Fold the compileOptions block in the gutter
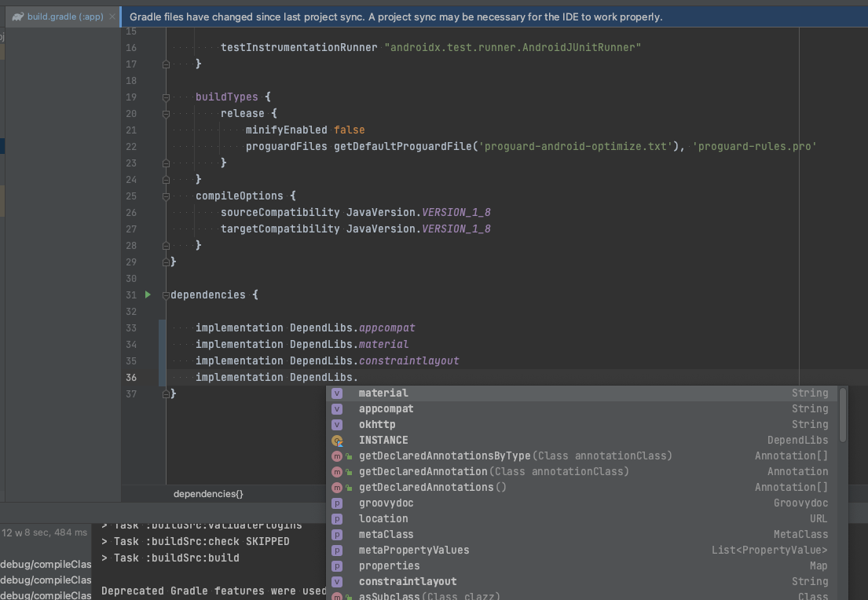 click(166, 196)
